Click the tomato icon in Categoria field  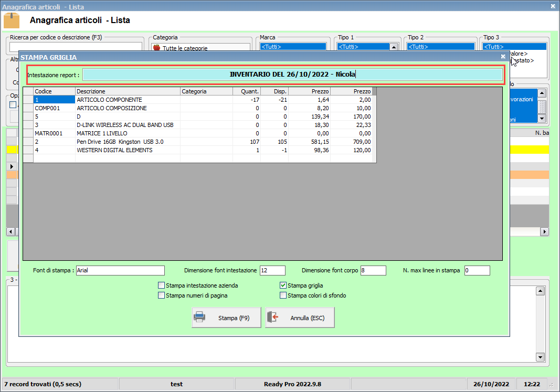(x=156, y=48)
